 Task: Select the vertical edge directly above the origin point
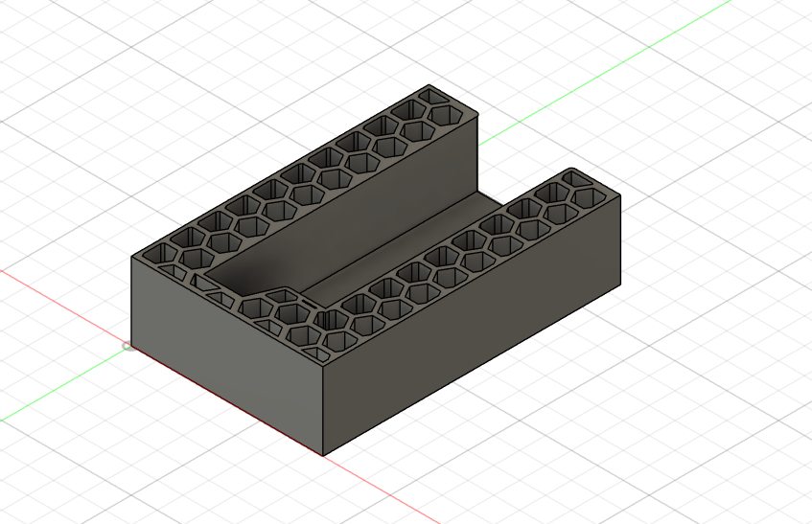click(131, 302)
